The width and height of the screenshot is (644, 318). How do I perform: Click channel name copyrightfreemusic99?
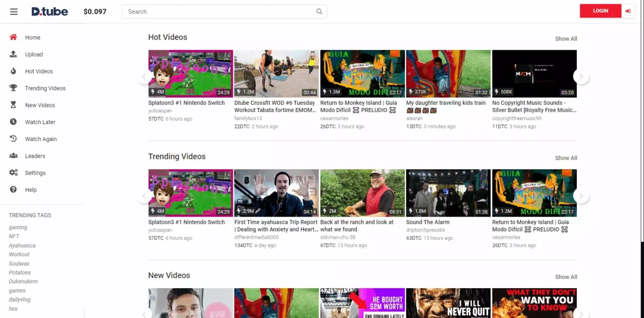point(517,118)
